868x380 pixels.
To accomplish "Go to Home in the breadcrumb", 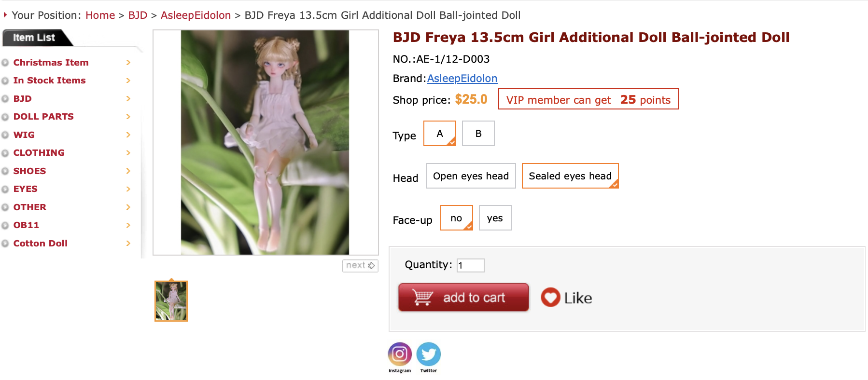I will point(100,15).
